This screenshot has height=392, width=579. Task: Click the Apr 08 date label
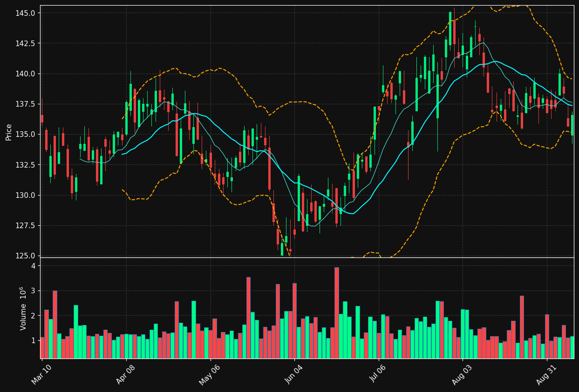(x=126, y=375)
